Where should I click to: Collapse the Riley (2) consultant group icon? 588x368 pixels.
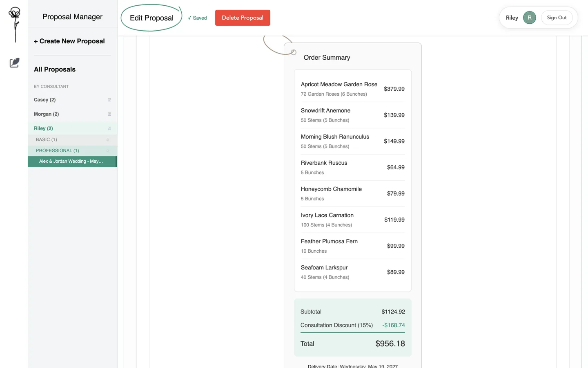point(109,128)
